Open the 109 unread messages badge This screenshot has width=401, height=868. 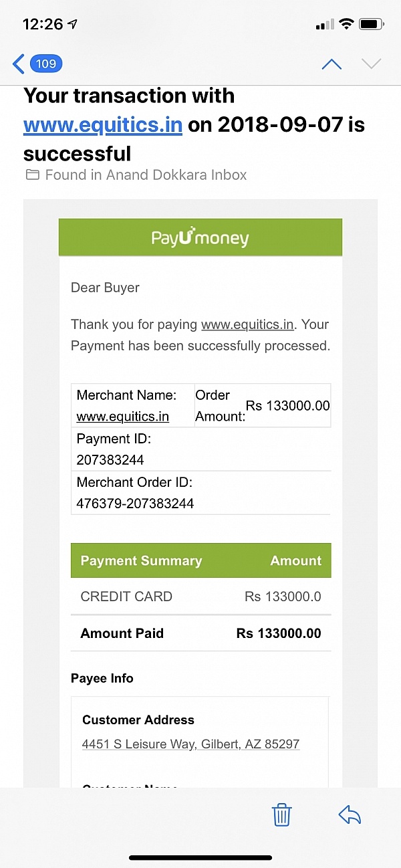coord(46,64)
